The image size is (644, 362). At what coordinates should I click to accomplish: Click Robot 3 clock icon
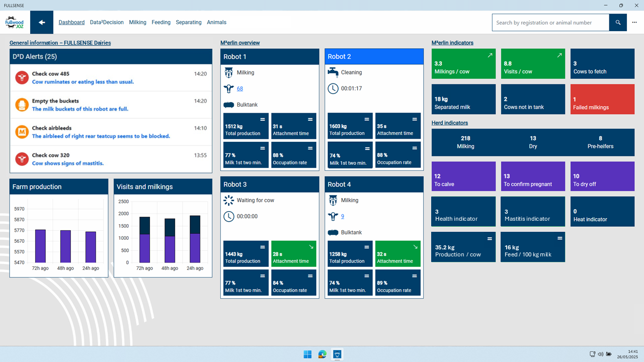coord(228,216)
